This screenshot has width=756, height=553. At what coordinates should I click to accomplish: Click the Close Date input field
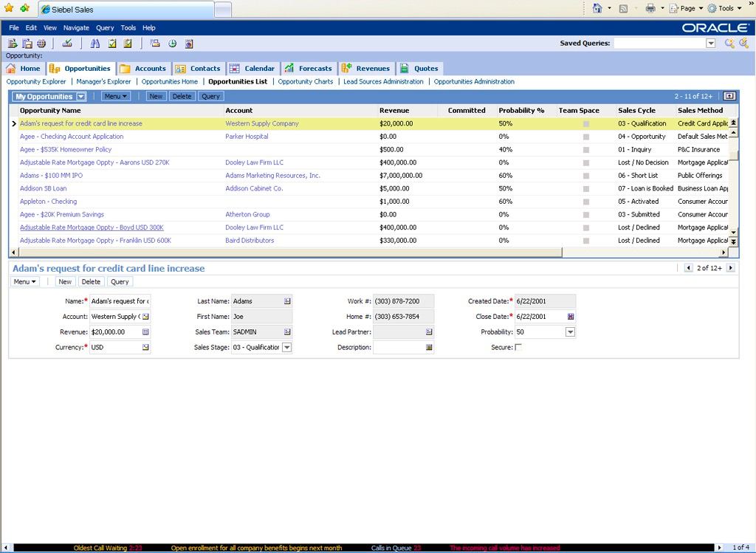click(541, 317)
